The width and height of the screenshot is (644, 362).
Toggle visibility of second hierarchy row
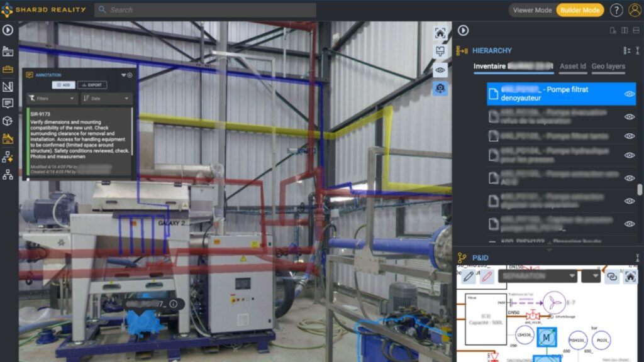coord(629,117)
